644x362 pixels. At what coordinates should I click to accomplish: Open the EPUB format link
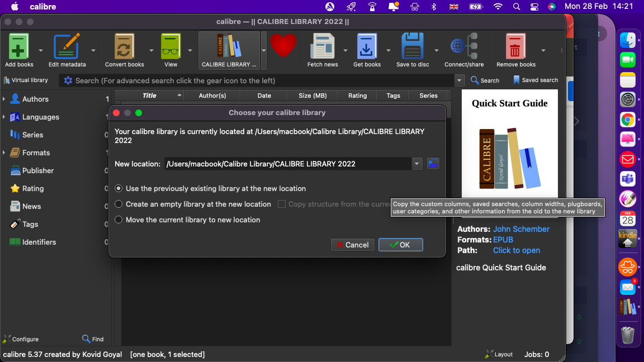(503, 240)
